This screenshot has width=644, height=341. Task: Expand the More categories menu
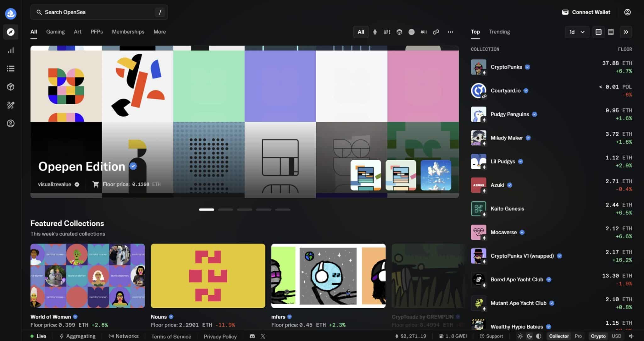click(x=159, y=32)
